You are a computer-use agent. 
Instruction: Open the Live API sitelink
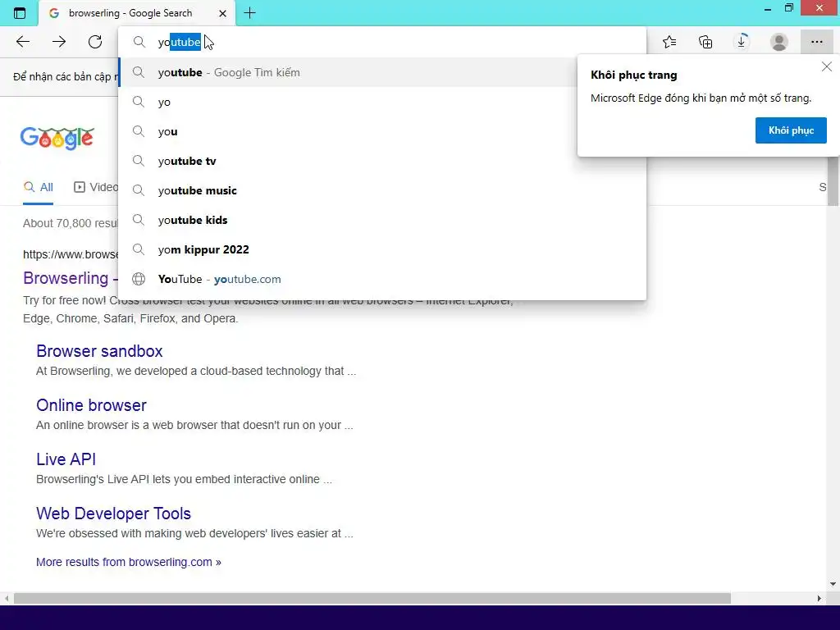[x=66, y=459]
